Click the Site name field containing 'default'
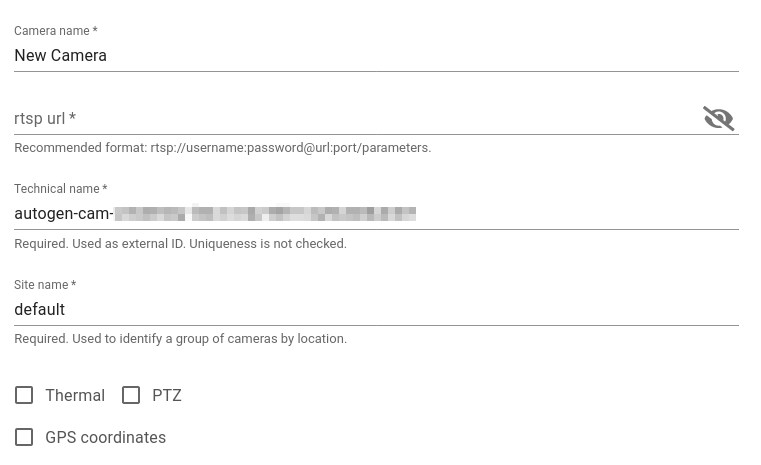Viewport: 761px width, 465px height. click(x=376, y=310)
